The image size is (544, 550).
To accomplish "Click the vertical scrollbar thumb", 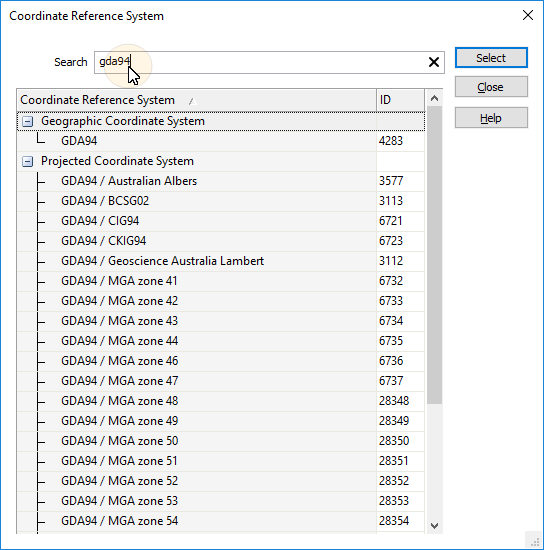I will click(x=434, y=255).
